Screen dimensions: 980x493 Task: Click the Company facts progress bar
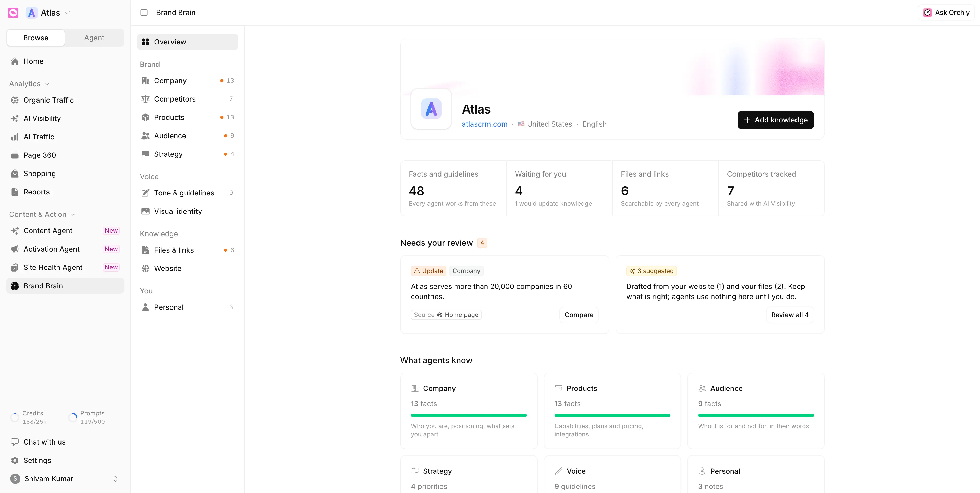click(x=469, y=415)
